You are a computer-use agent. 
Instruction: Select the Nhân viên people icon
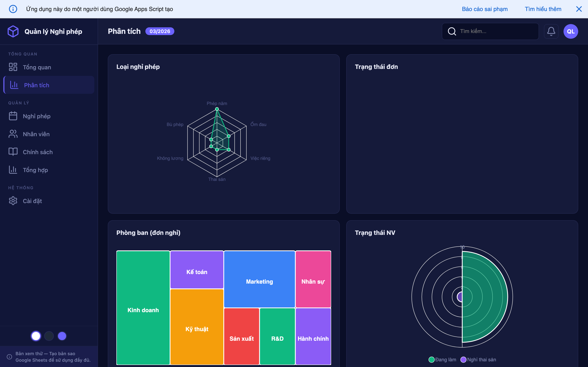pyautogui.click(x=13, y=134)
